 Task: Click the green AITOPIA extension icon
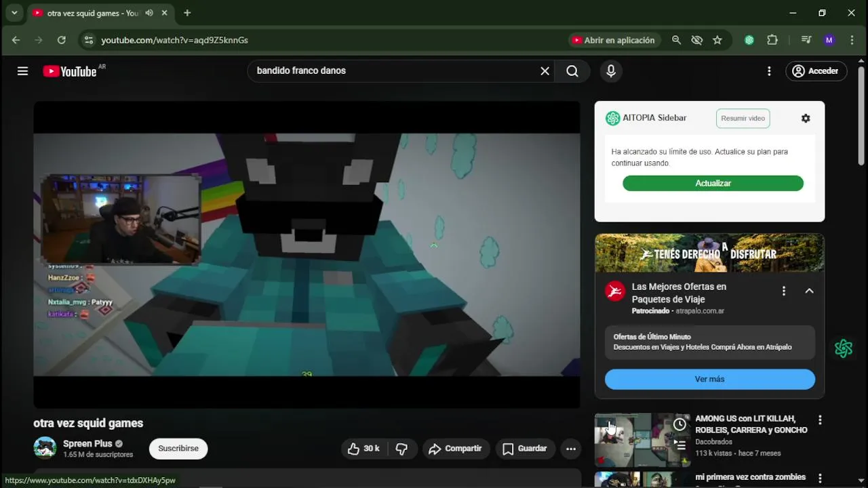(x=749, y=41)
